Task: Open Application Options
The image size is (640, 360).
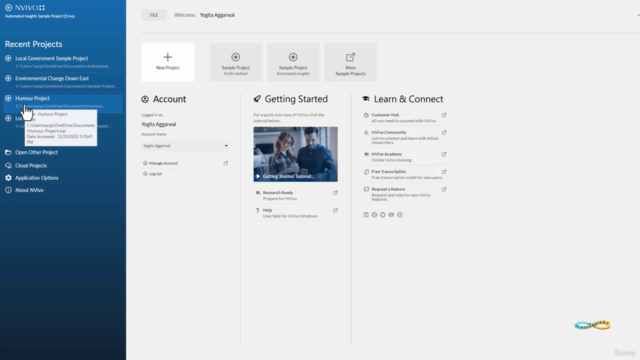Action: pos(37,178)
